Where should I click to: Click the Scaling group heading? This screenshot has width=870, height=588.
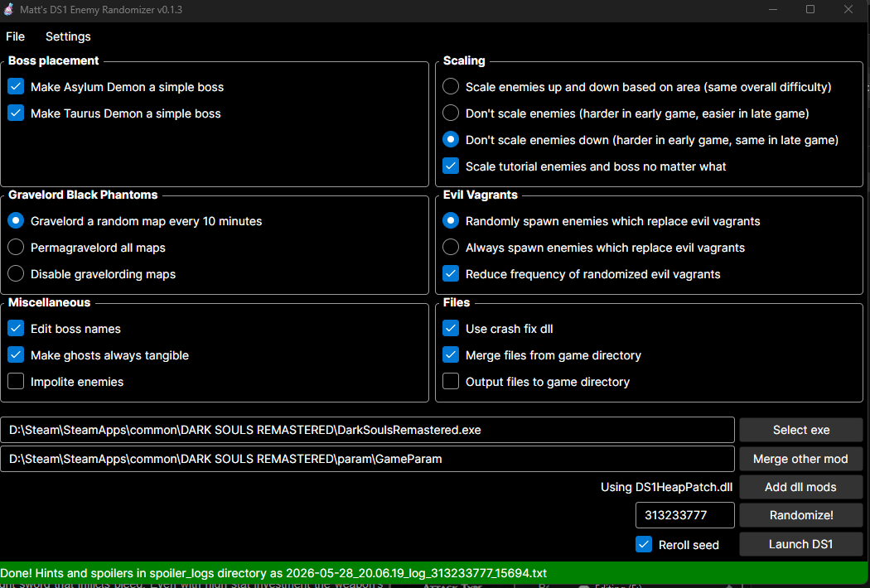coord(464,60)
